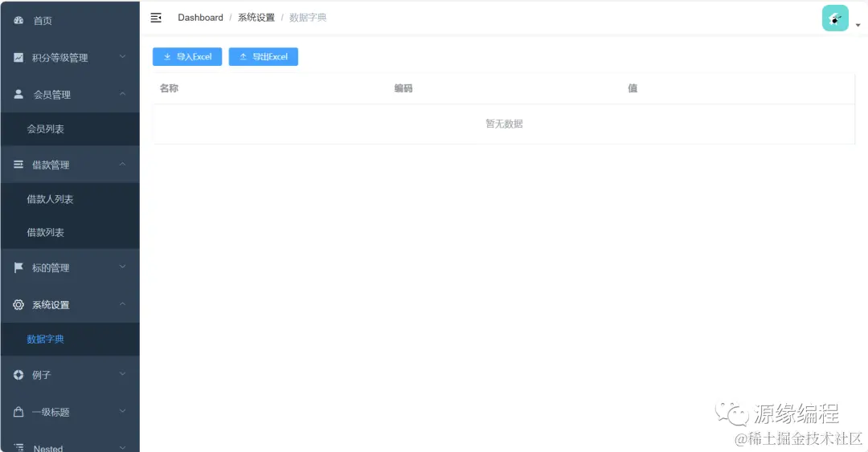Click 导出Excel button
Image resolution: width=868 pixels, height=452 pixels.
tap(264, 56)
